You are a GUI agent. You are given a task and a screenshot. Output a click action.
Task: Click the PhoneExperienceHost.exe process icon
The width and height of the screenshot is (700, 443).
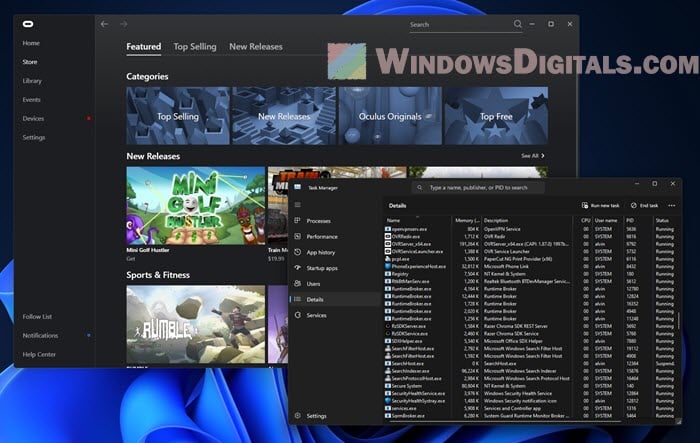point(388,267)
